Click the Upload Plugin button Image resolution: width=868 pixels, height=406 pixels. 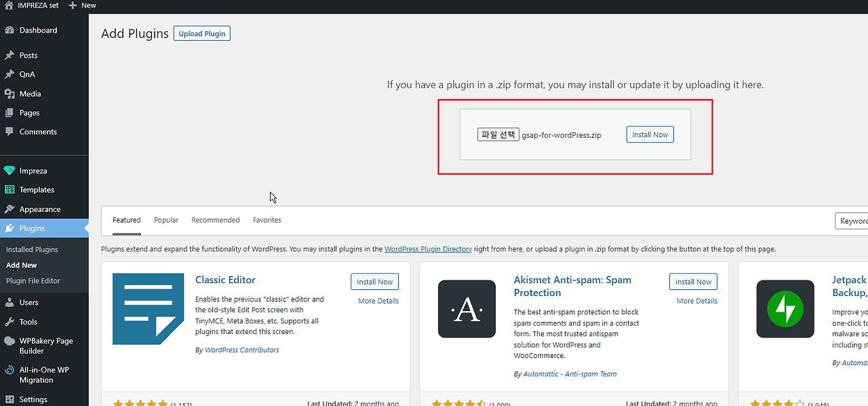pos(202,33)
